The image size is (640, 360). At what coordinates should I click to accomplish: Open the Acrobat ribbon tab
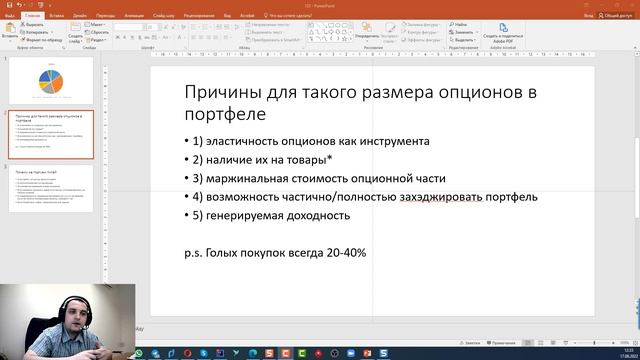[247, 16]
